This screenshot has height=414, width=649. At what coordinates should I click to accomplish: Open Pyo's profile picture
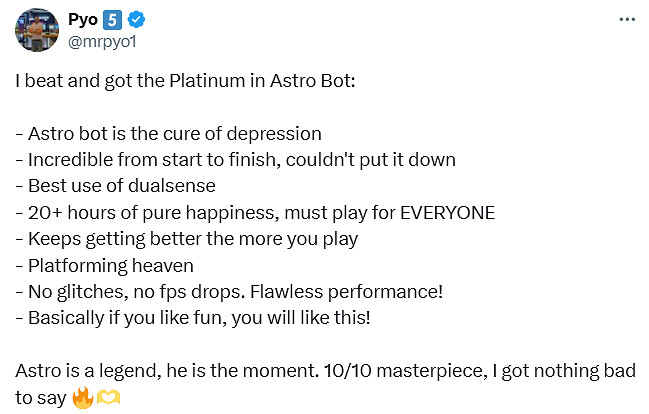[x=35, y=30]
